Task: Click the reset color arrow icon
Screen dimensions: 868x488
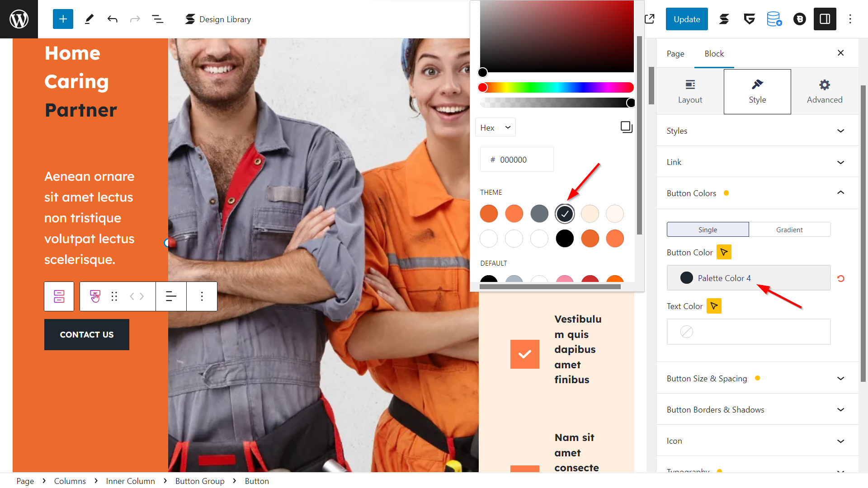Action: tap(841, 278)
